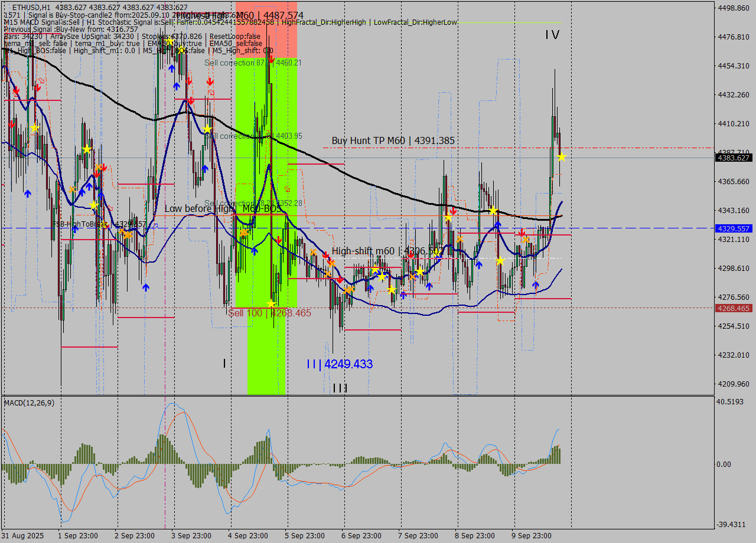Click the orange cross marker near the FSB-HighToBreak label
Screen dimensions: 756x543
pos(124,233)
